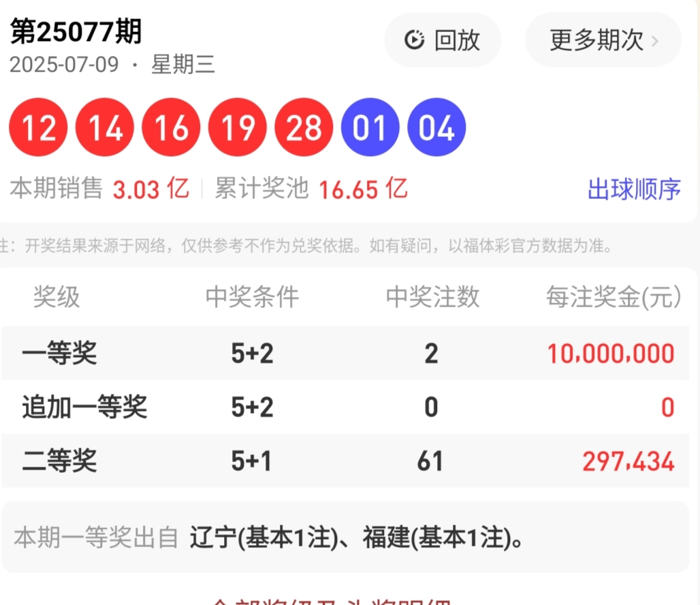The height and width of the screenshot is (605, 700).
Task: Click the 本期一等奖出自 label
Action: coord(96,537)
